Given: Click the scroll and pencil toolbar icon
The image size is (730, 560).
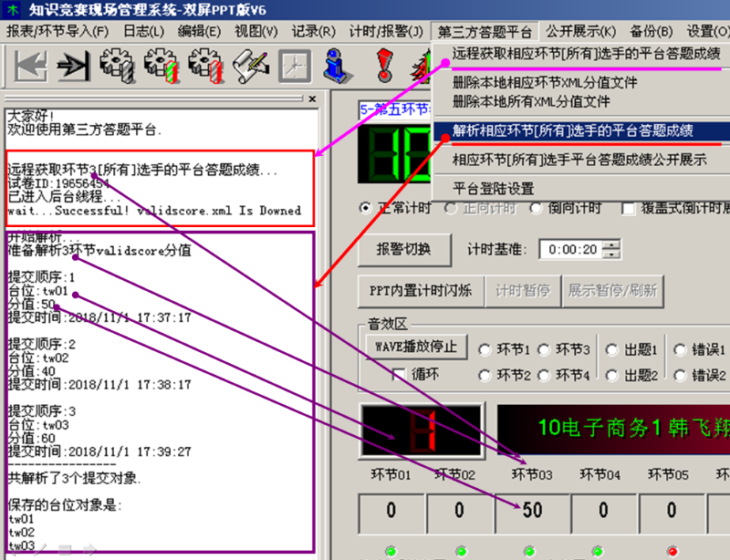Looking at the screenshot, I should coord(250,67).
